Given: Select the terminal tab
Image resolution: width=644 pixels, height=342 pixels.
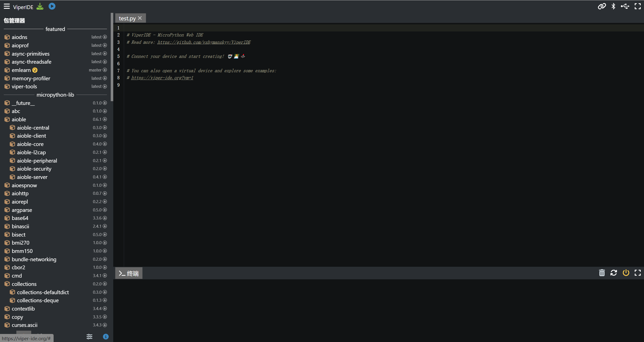Looking at the screenshot, I should (x=129, y=273).
